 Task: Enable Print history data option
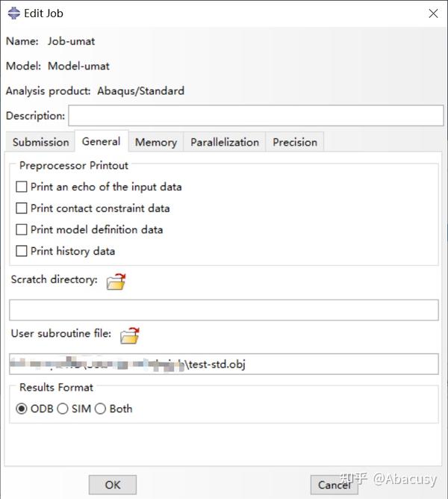(x=22, y=252)
